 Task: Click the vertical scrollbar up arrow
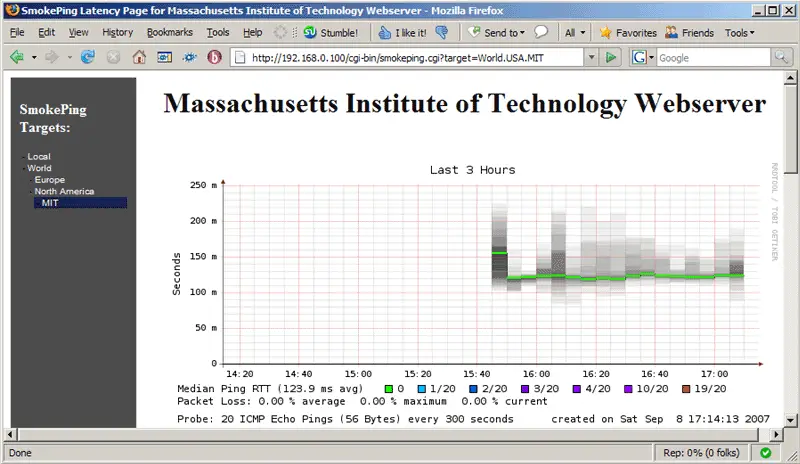[790, 78]
